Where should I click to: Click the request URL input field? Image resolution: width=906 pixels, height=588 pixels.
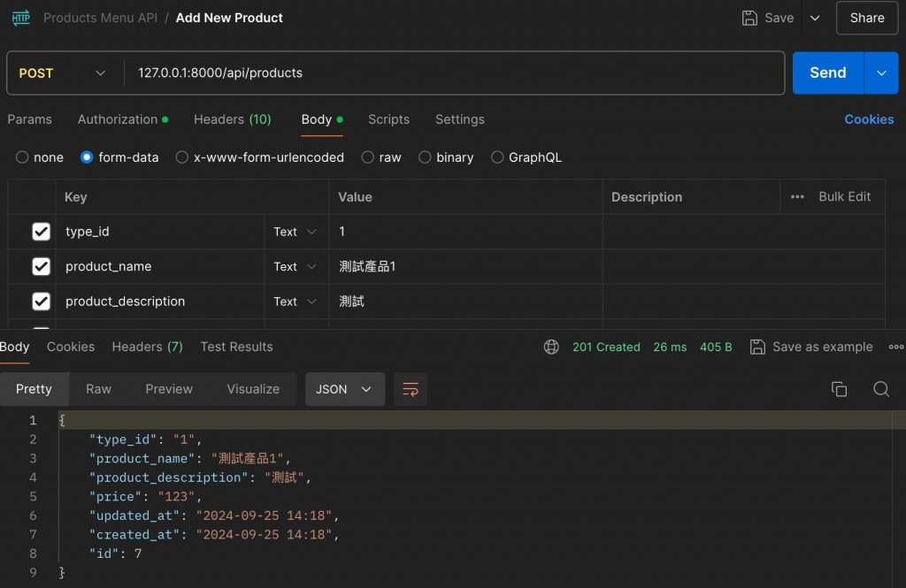coord(451,73)
